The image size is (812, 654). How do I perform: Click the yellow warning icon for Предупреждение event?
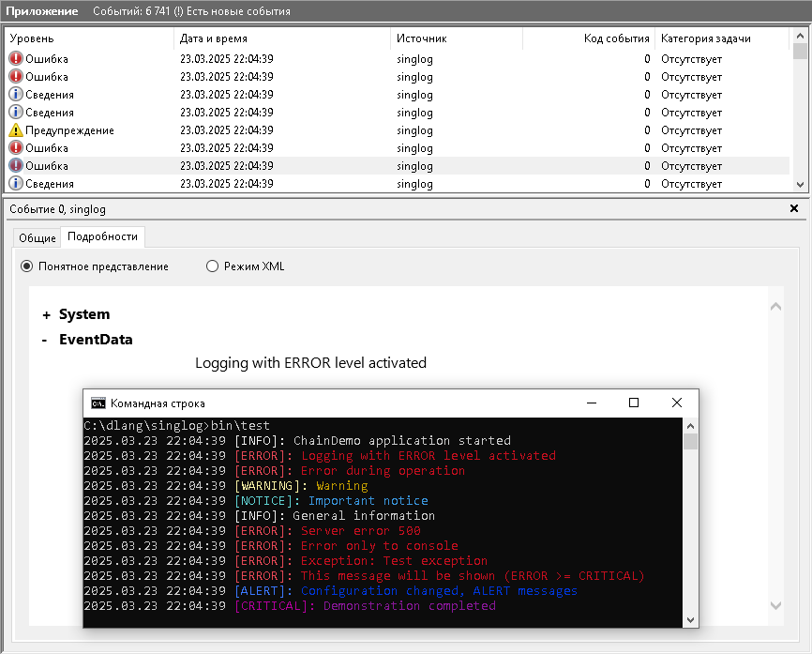(x=16, y=130)
